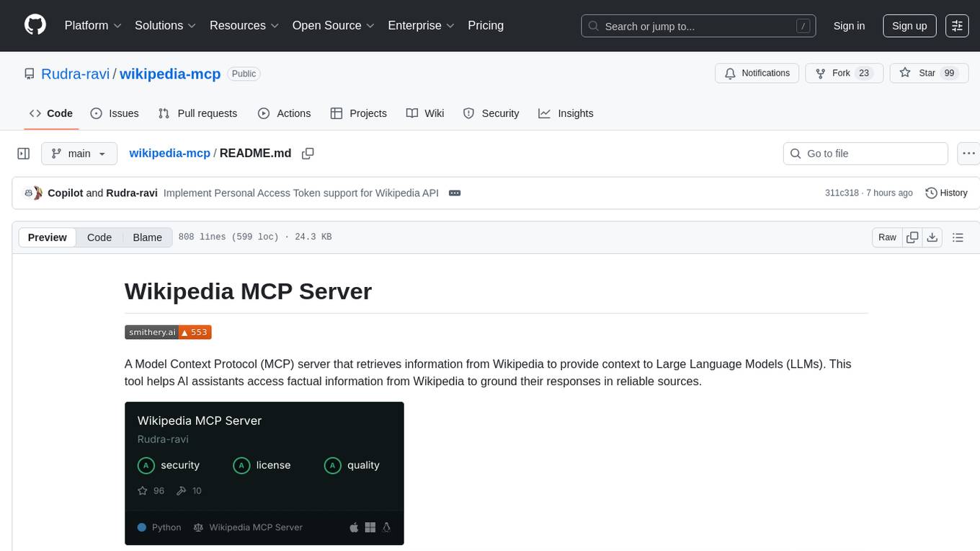The height and width of the screenshot is (551, 980).
Task: Switch to the Actions tab
Action: click(x=285, y=113)
